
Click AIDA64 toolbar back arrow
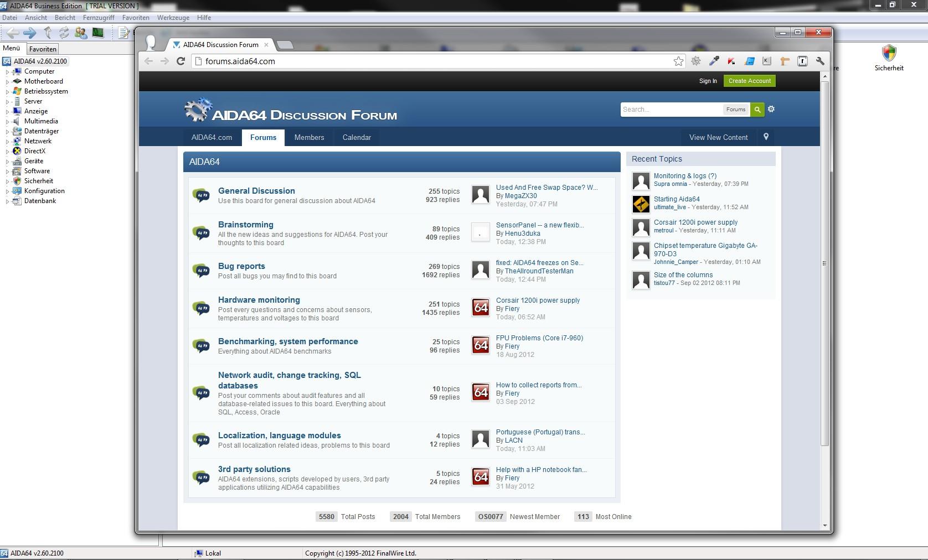12,33
